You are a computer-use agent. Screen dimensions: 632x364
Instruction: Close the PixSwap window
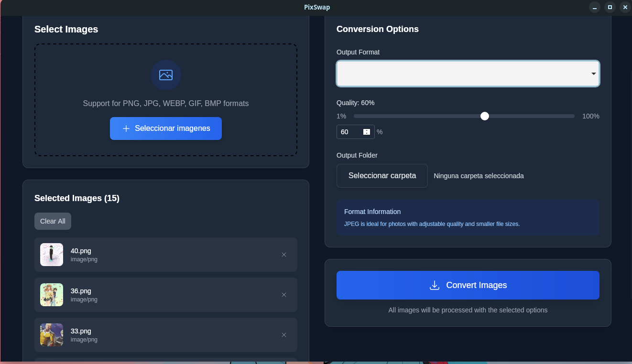tap(625, 7)
